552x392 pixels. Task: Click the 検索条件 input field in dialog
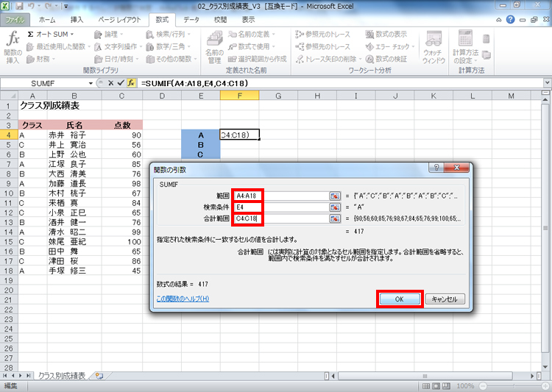(280, 207)
